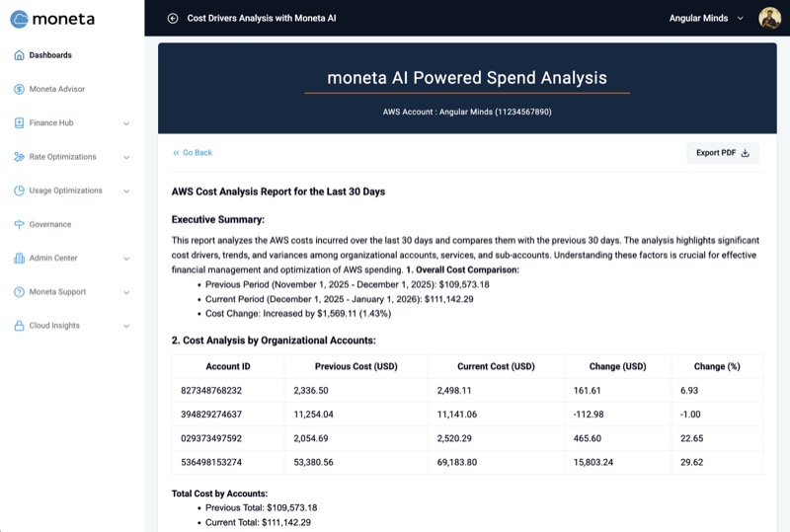Select the Admin Center menu item
The width and height of the screenshot is (790, 532).
[x=71, y=258]
